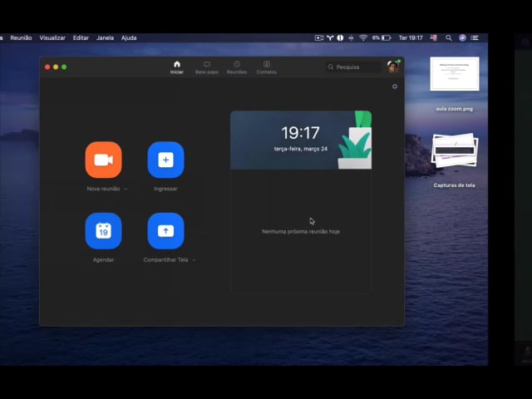Open Siri from the menu bar
The image size is (532, 399).
point(462,38)
